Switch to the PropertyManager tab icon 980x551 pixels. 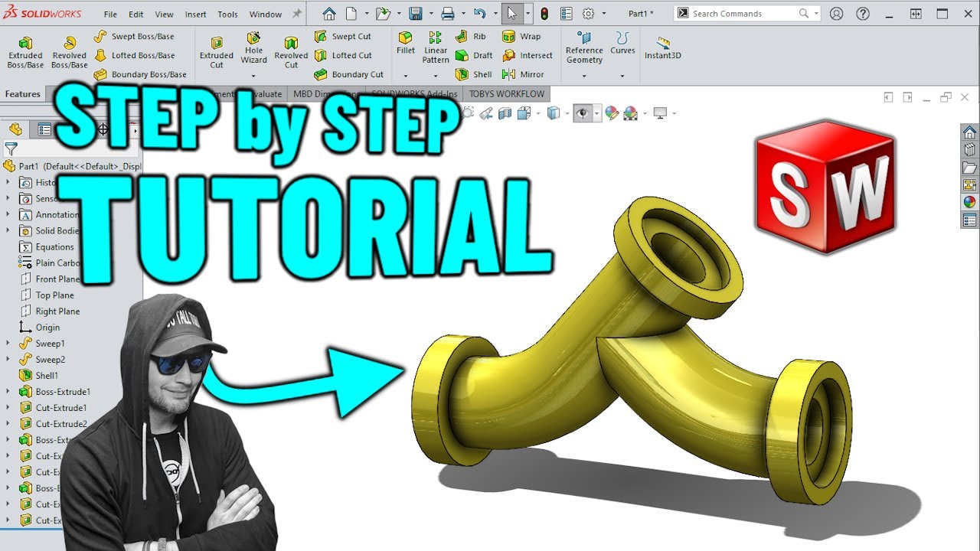pos(44,129)
